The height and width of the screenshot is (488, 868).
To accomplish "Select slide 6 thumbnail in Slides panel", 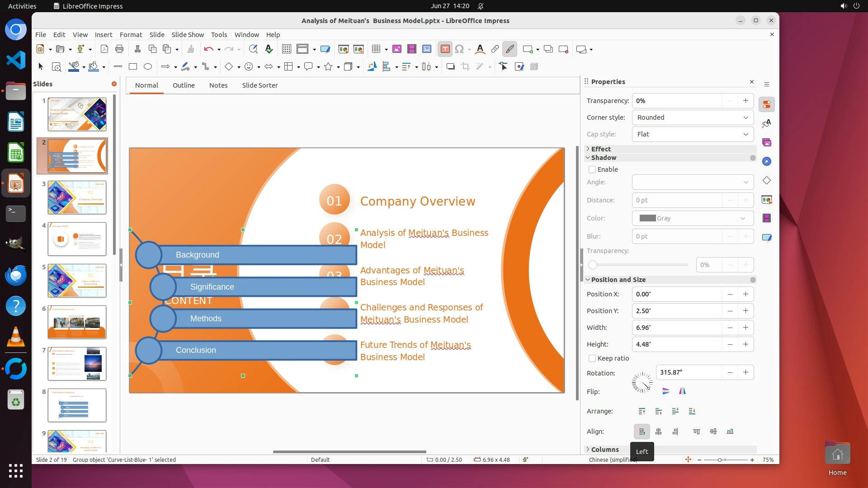I will 77,322.
